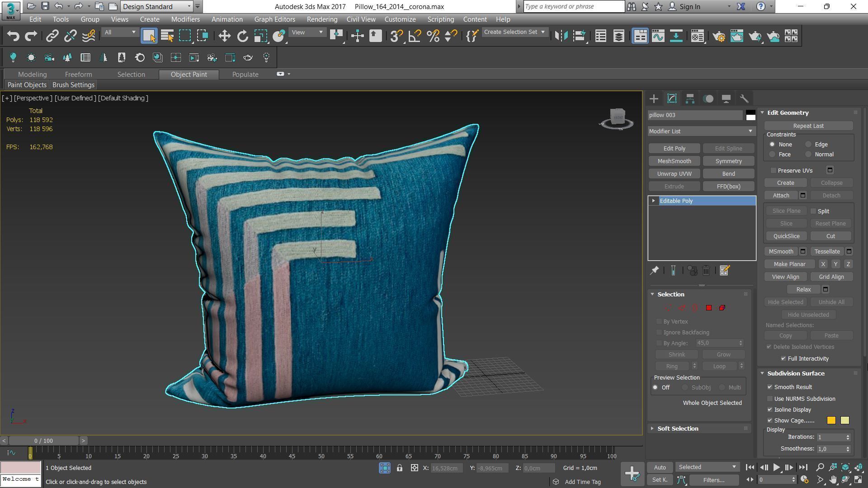Click the Unwrap UVW button
Screen dimensions: 868x488
coord(674,174)
